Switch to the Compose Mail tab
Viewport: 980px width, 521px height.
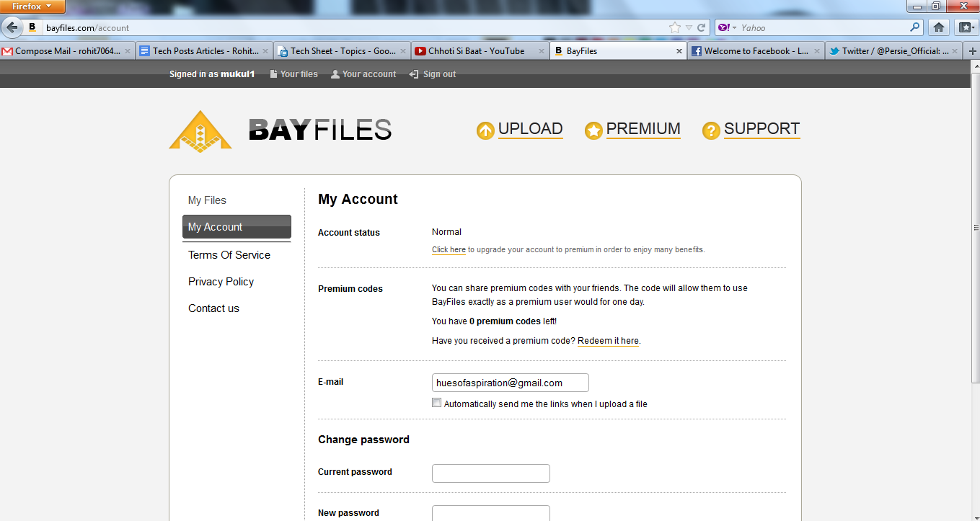pos(68,51)
